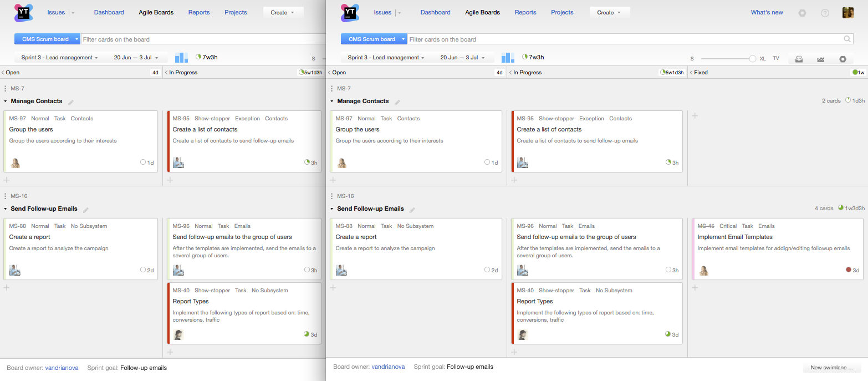The height and width of the screenshot is (381, 868).
Task: Click assignee avatar on MS-45 card
Action: (703, 271)
